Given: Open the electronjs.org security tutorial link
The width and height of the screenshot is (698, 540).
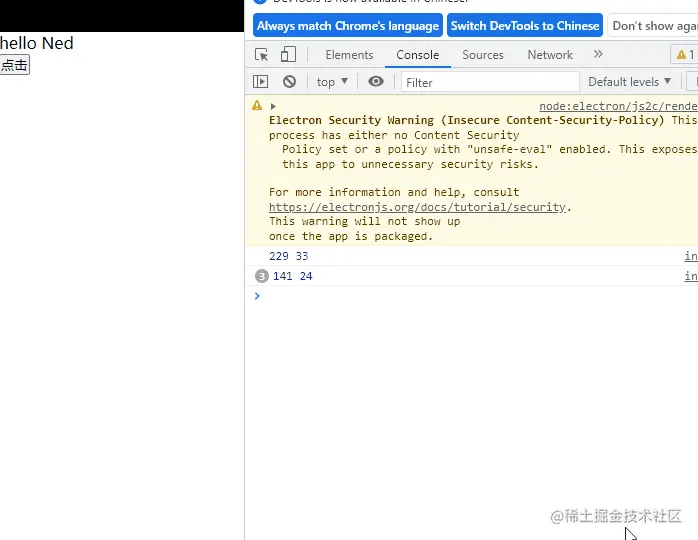Looking at the screenshot, I should point(417,207).
